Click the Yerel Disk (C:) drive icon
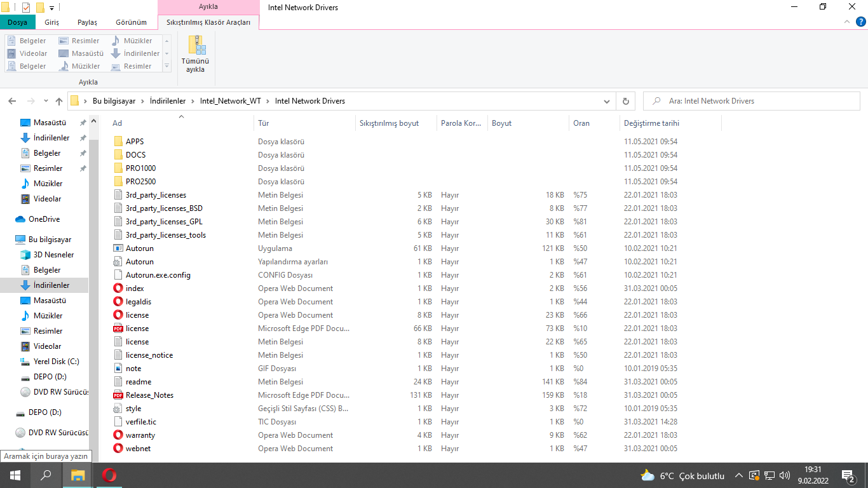This screenshot has width=868, height=488. (25, 362)
